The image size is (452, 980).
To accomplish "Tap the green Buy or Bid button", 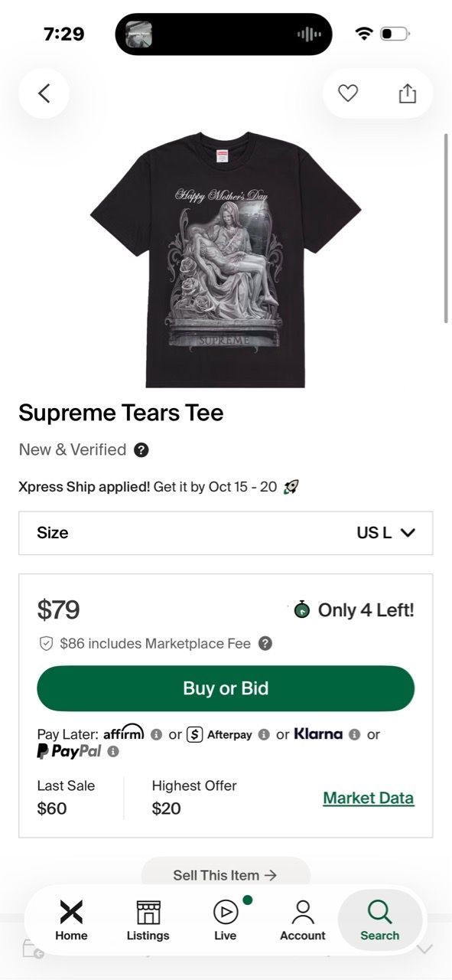I will click(x=226, y=688).
